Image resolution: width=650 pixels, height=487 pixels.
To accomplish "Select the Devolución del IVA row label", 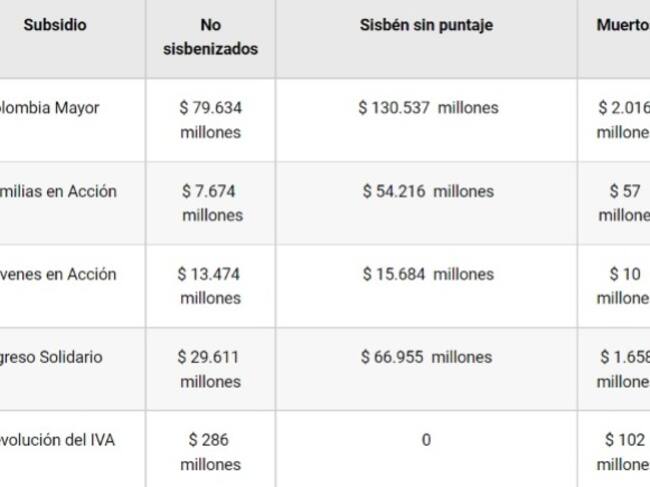I will (x=57, y=440).
